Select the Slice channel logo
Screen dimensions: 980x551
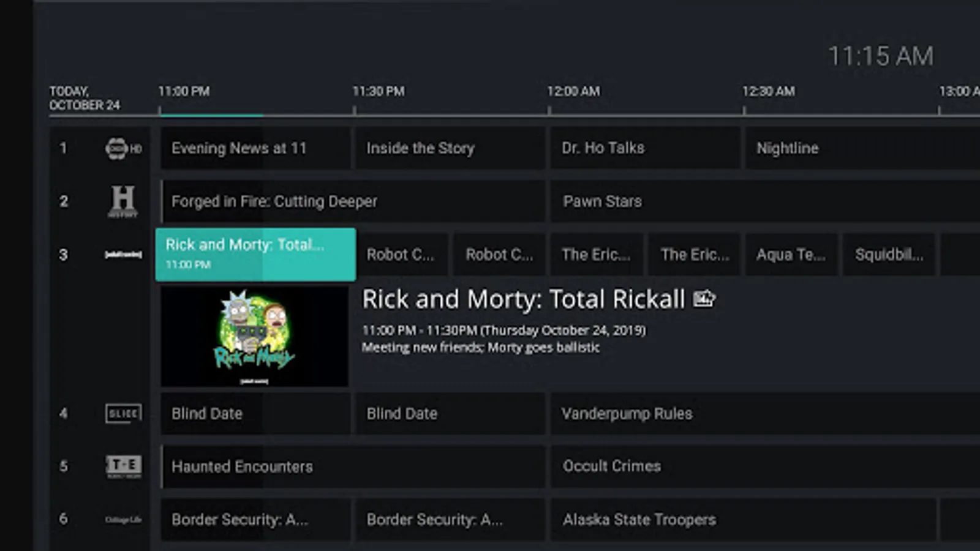123,413
